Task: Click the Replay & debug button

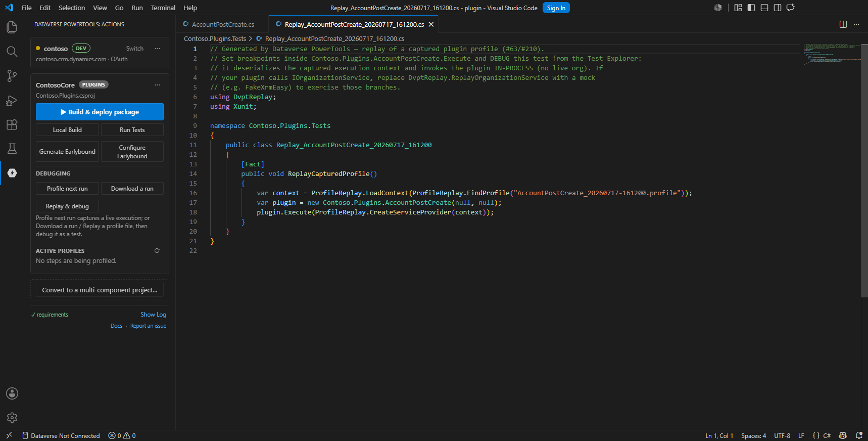Action: pyautogui.click(x=67, y=206)
